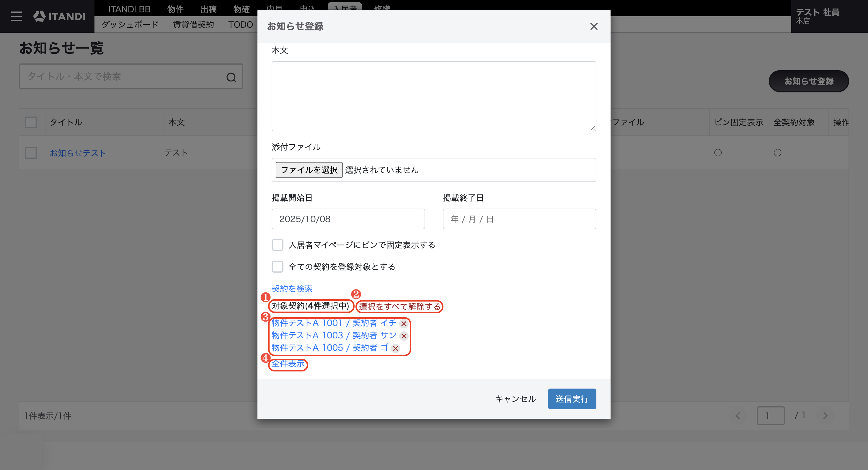868x470 pixels.
Task: Open contract 物件テストA 1003 / 契約者 サン
Action: (334, 336)
